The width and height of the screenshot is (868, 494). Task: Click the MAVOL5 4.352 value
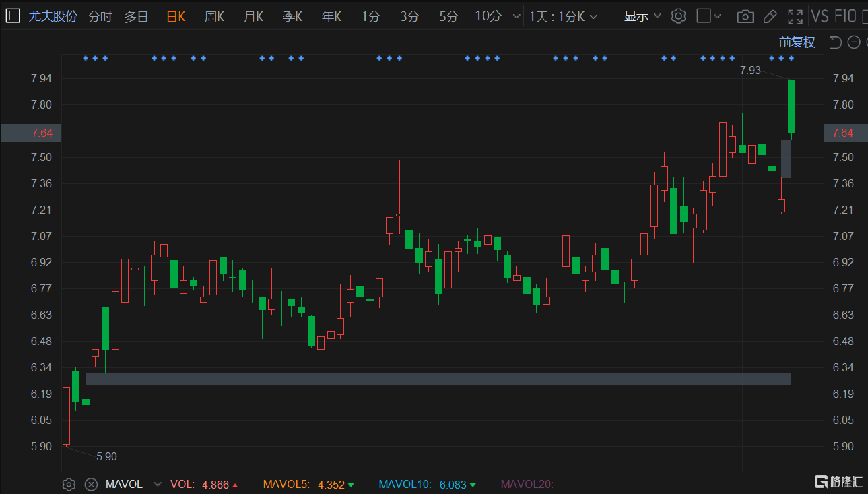(x=331, y=485)
